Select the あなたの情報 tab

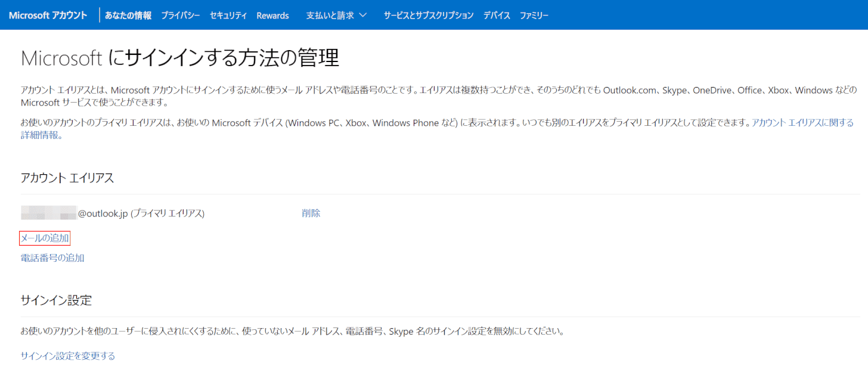click(128, 16)
